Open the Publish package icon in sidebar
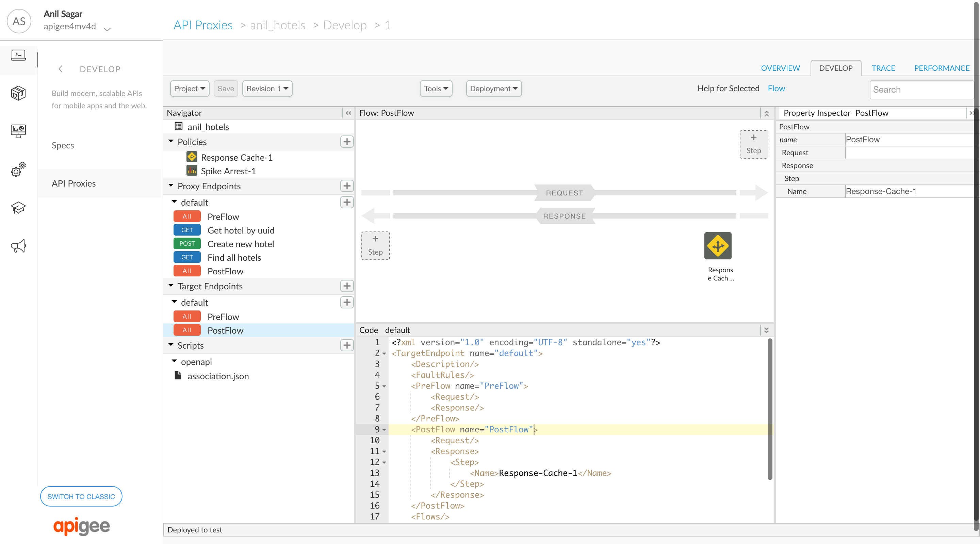The width and height of the screenshot is (980, 544). pyautogui.click(x=18, y=93)
